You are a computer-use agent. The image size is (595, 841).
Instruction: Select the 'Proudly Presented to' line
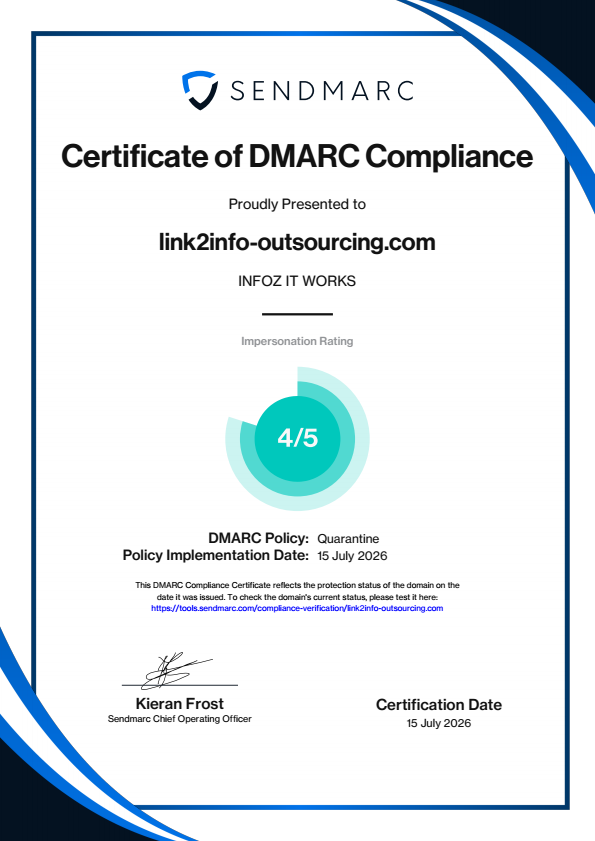pyautogui.click(x=297, y=204)
